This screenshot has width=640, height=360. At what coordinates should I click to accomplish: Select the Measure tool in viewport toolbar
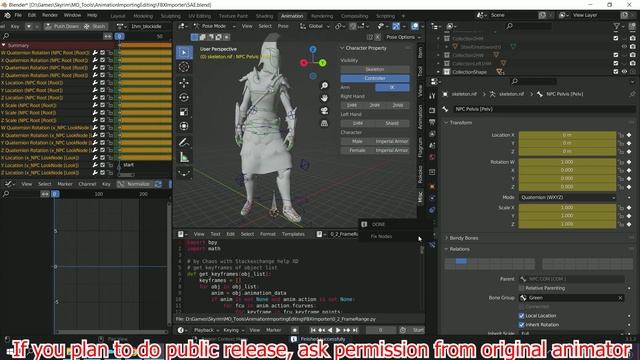click(x=184, y=157)
